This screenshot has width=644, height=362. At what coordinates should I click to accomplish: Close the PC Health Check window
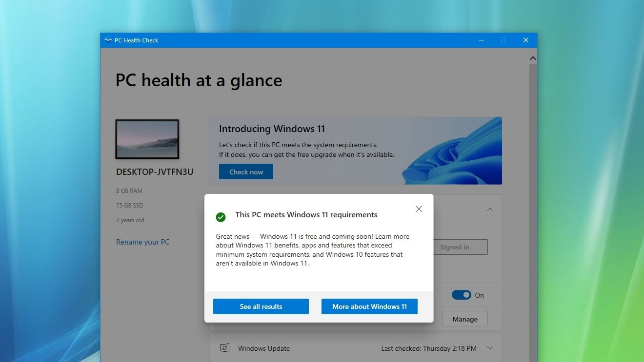526,40
